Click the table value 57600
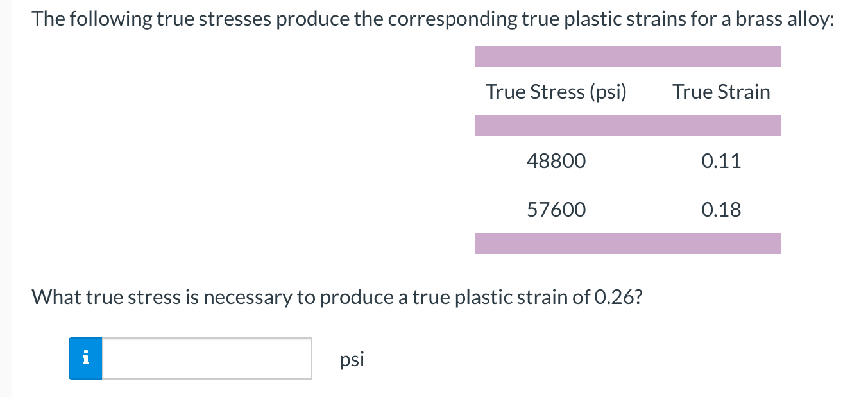The image size is (868, 397). (556, 209)
